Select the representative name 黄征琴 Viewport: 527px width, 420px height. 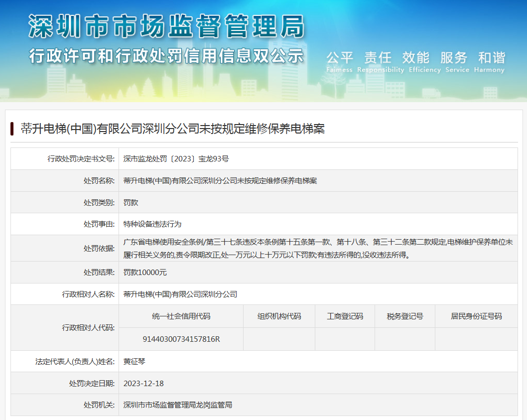coord(134,362)
